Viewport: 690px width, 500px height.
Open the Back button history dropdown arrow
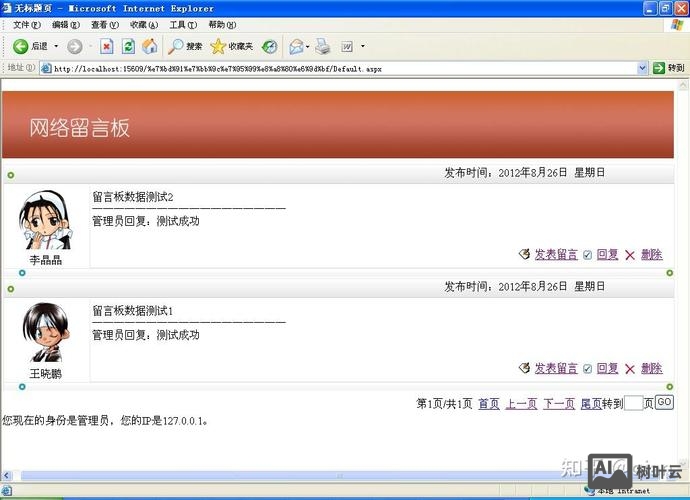click(56, 46)
